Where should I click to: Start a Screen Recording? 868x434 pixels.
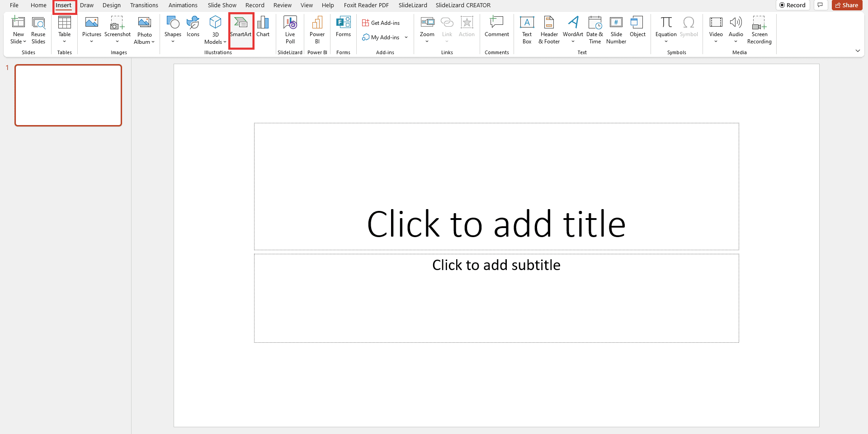[759, 29]
